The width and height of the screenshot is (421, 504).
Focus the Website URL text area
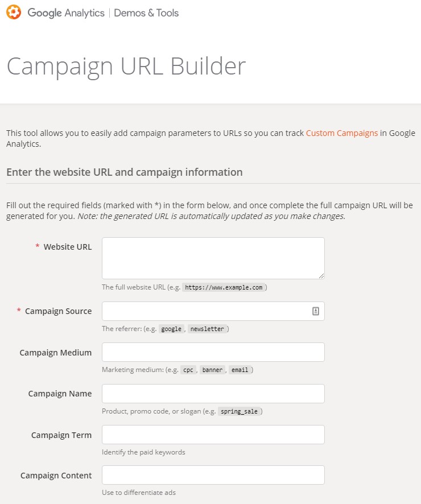[213, 258]
